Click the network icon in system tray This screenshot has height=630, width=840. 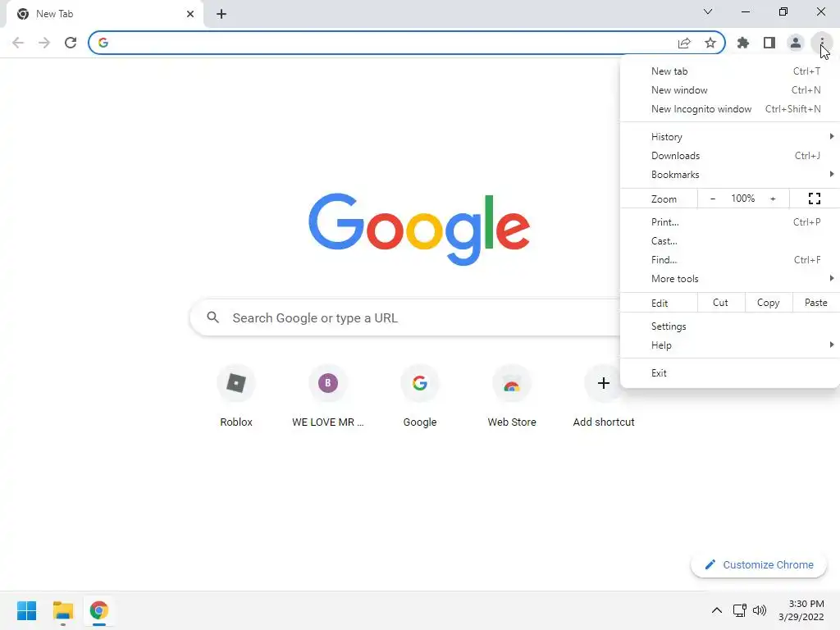740,610
